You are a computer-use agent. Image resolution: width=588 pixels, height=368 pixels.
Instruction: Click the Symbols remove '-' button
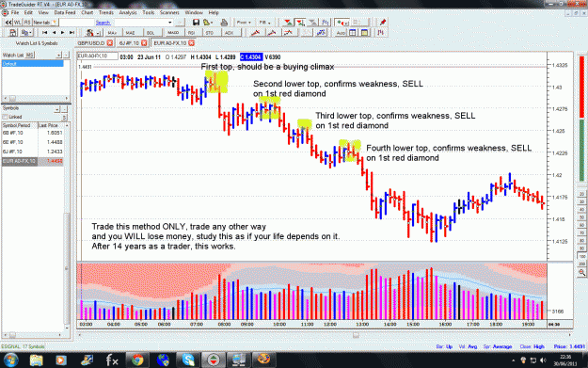[x=65, y=109]
